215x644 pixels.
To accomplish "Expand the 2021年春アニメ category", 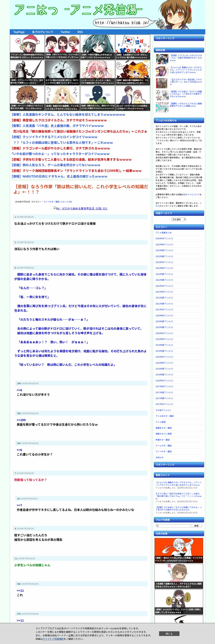I will coord(164,304).
